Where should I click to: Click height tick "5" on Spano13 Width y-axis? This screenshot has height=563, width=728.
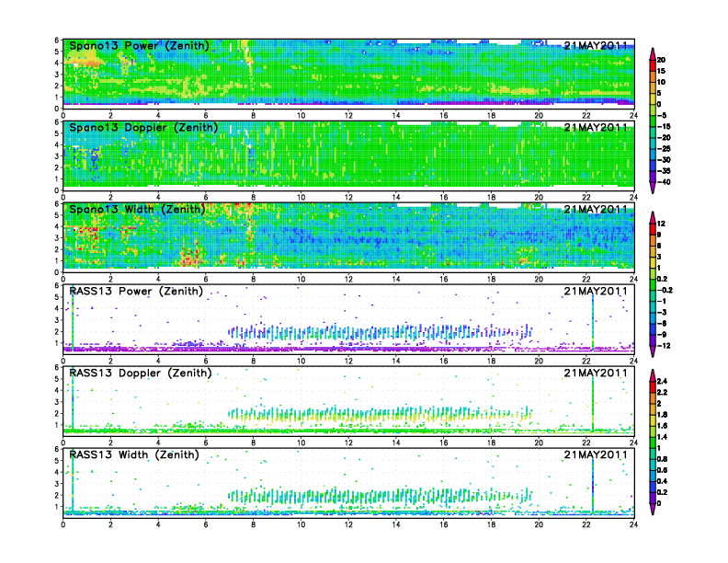(x=57, y=215)
